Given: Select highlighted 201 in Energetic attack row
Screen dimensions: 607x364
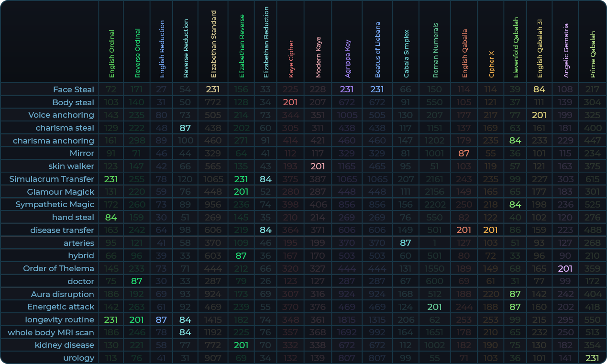Looking at the screenshot, I should (434, 307).
